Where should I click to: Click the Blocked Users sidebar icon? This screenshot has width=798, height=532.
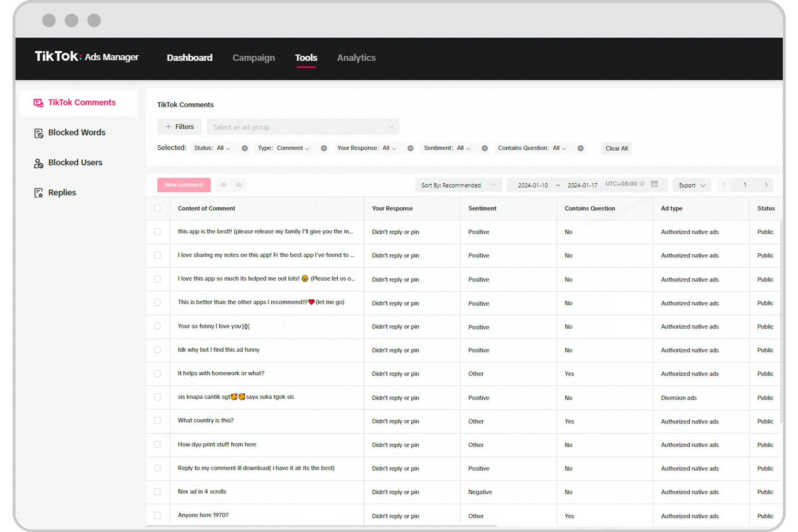pyautogui.click(x=38, y=163)
